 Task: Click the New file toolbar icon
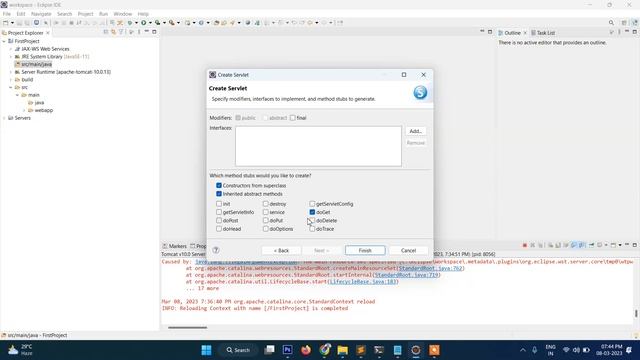click(6, 23)
